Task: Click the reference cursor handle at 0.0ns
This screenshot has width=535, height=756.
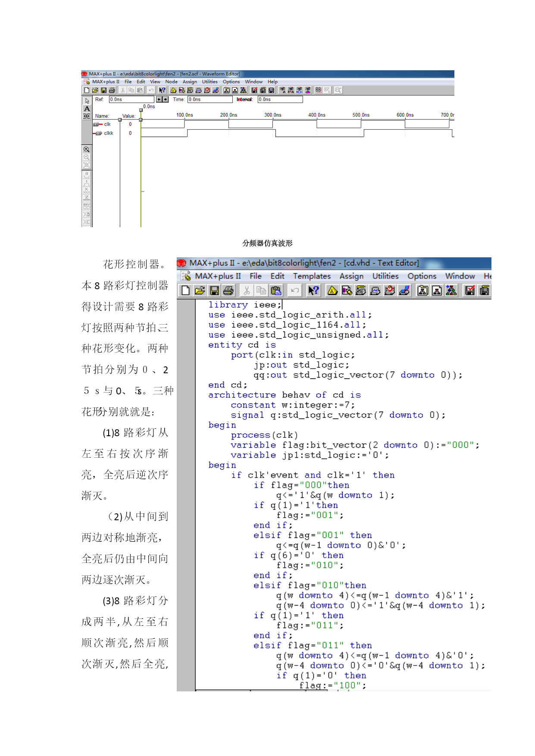Action: point(141,110)
